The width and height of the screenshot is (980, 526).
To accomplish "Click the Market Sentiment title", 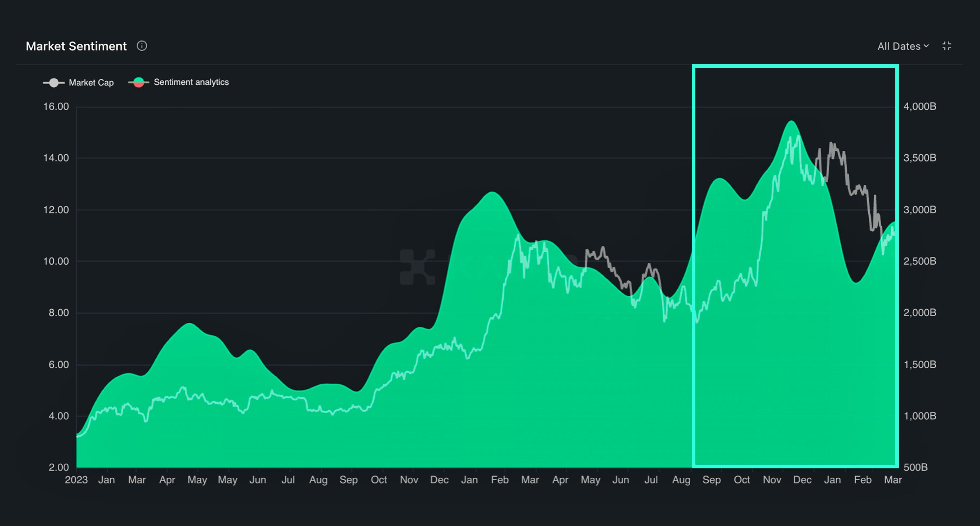I will click(76, 47).
